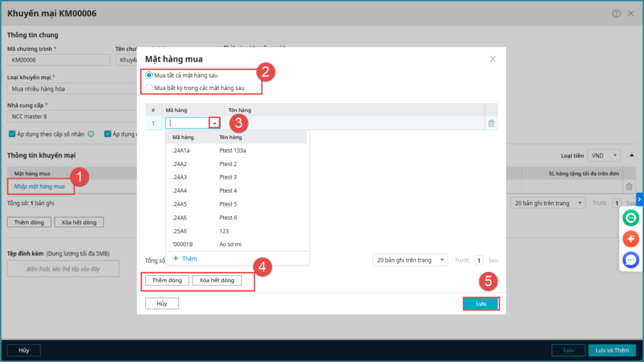Expand the blue side panel arrow
Viewport: 644px width, 362px height.
(x=640, y=199)
